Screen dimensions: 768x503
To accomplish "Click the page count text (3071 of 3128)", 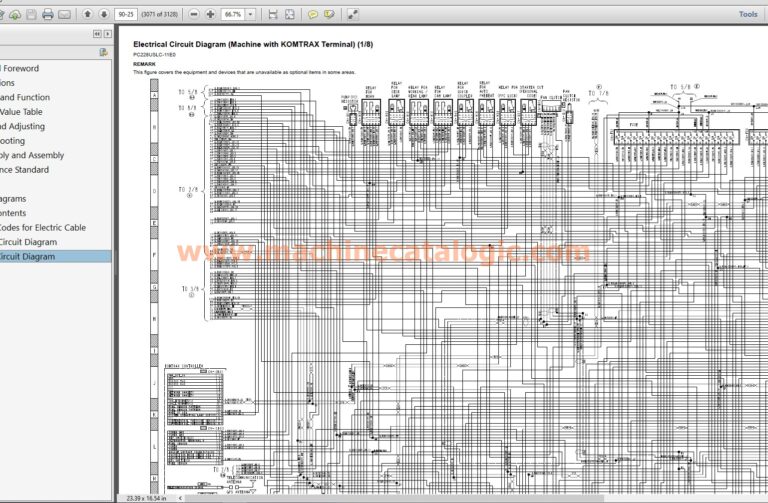I will 159,14.
